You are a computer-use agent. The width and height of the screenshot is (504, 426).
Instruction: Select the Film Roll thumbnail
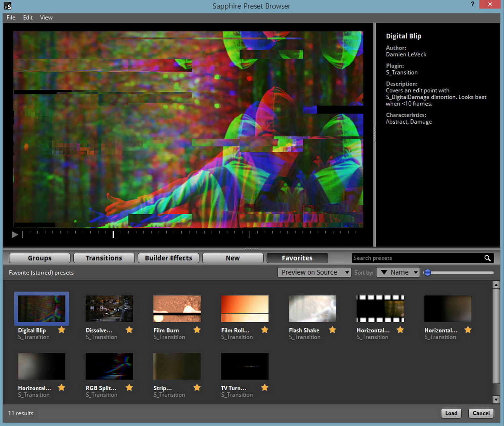(x=245, y=309)
